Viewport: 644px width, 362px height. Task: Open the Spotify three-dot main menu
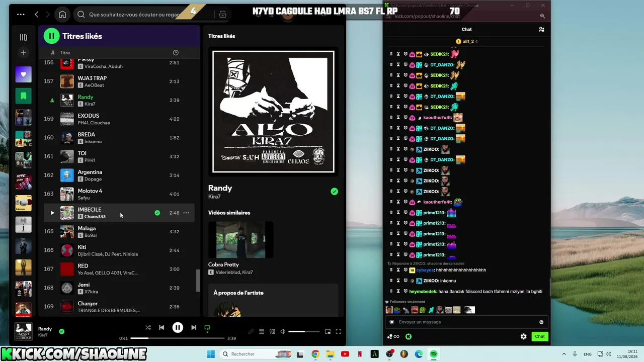(x=21, y=15)
